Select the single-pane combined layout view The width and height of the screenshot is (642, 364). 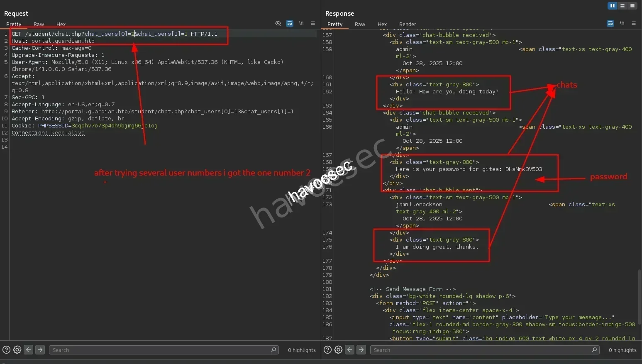[x=632, y=6]
